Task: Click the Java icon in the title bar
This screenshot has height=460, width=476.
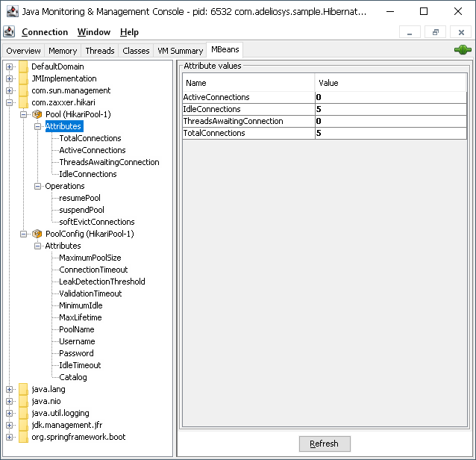Action: tap(13, 11)
